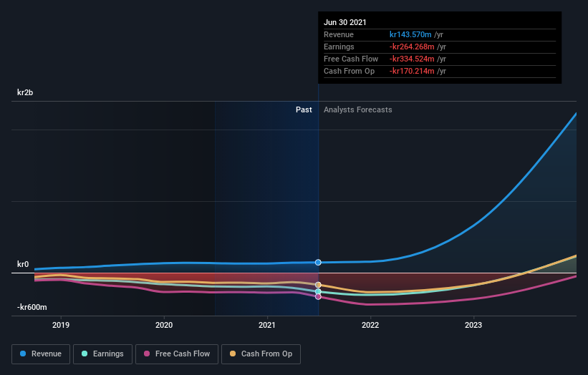The height and width of the screenshot is (375, 588).
Task: Click the Cash From Op label in tooltip
Action: [x=349, y=71]
